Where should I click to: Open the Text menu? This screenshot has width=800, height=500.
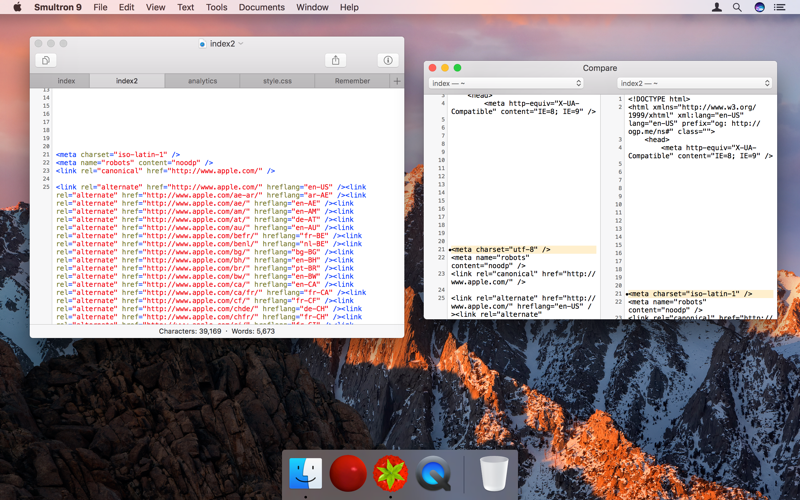click(x=186, y=7)
